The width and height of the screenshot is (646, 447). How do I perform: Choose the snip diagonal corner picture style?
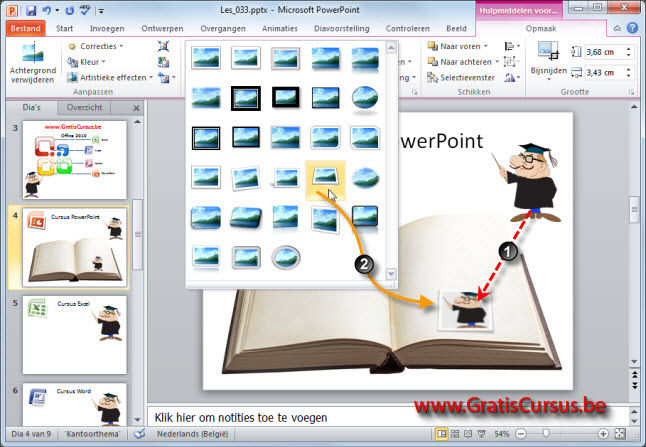[365, 138]
